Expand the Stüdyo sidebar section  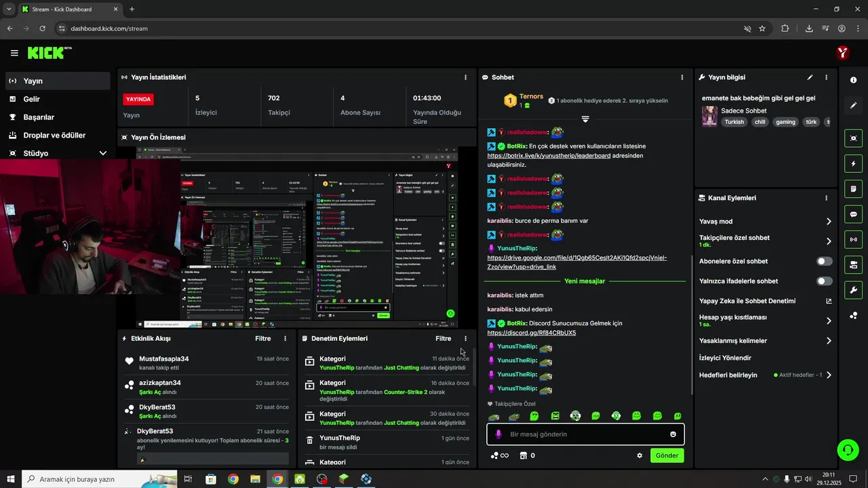(102, 153)
